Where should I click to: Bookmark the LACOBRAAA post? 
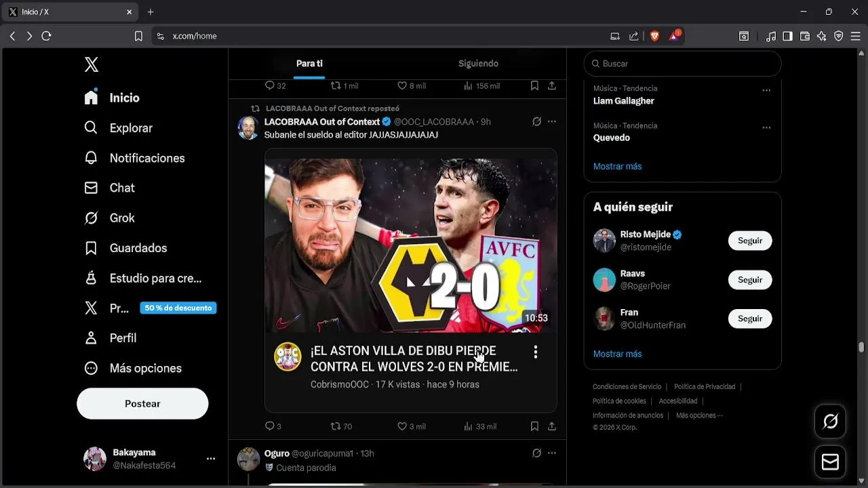534,426
